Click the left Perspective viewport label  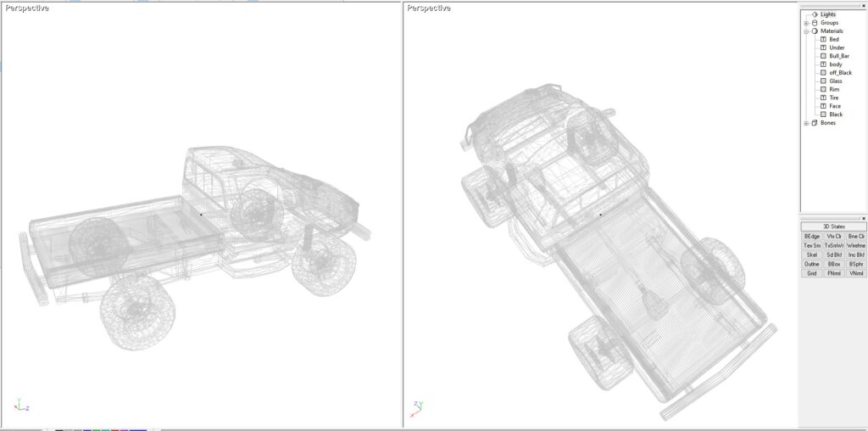click(26, 8)
